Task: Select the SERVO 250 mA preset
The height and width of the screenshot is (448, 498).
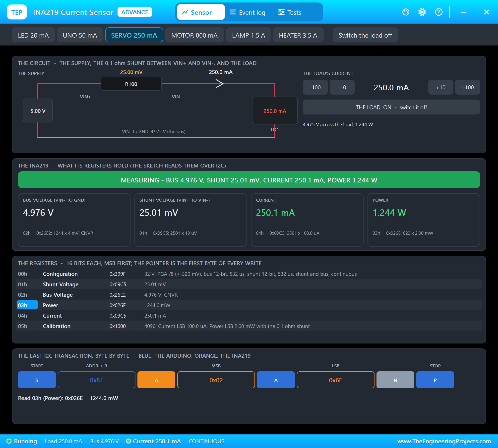Action: coord(134,35)
